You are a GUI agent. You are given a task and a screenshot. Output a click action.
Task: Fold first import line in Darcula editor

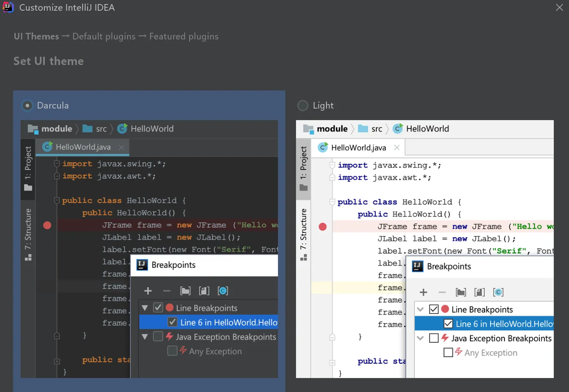[x=56, y=164]
